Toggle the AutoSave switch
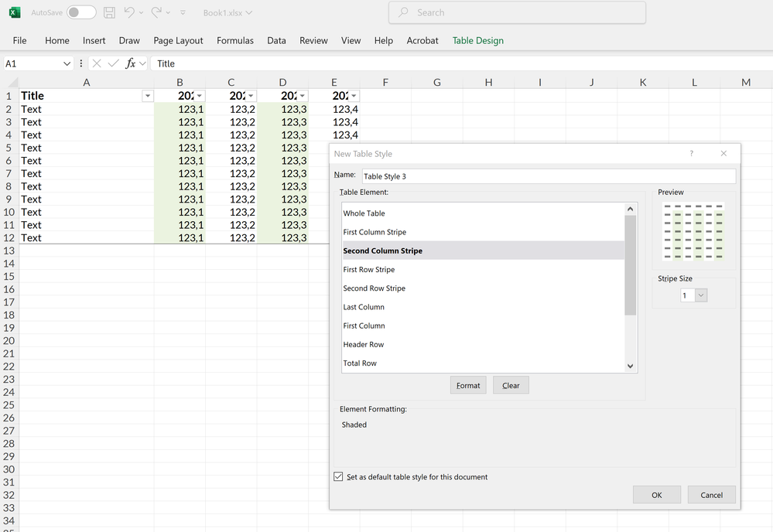This screenshot has height=532, width=773. pyautogui.click(x=81, y=12)
